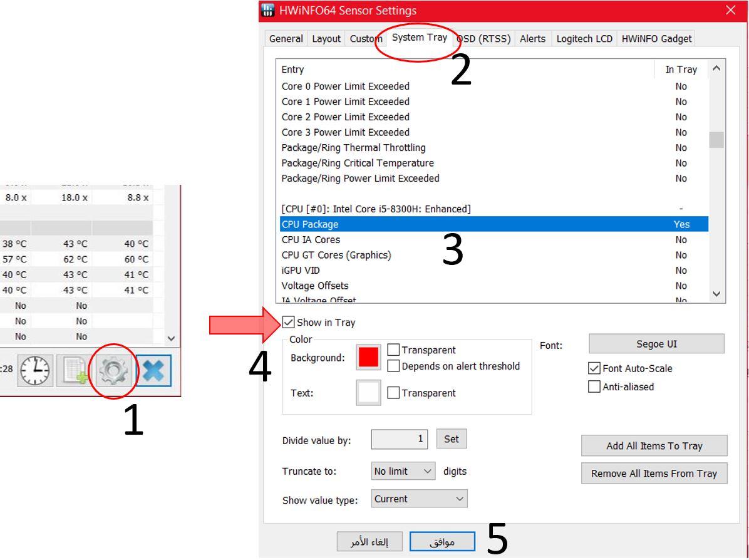Click Remove All Items From Tray
Image resolution: width=749 pixels, height=560 pixels.
click(654, 474)
